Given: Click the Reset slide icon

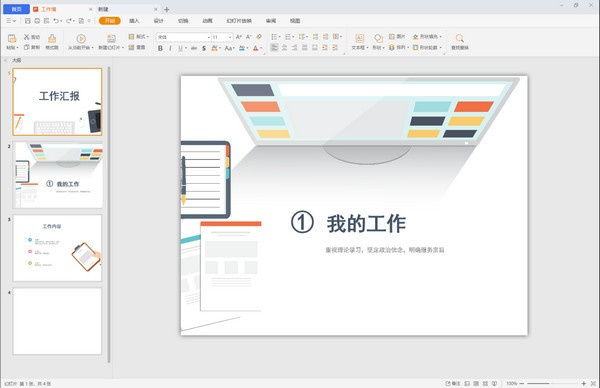Looking at the screenshot, I should pos(131,47).
